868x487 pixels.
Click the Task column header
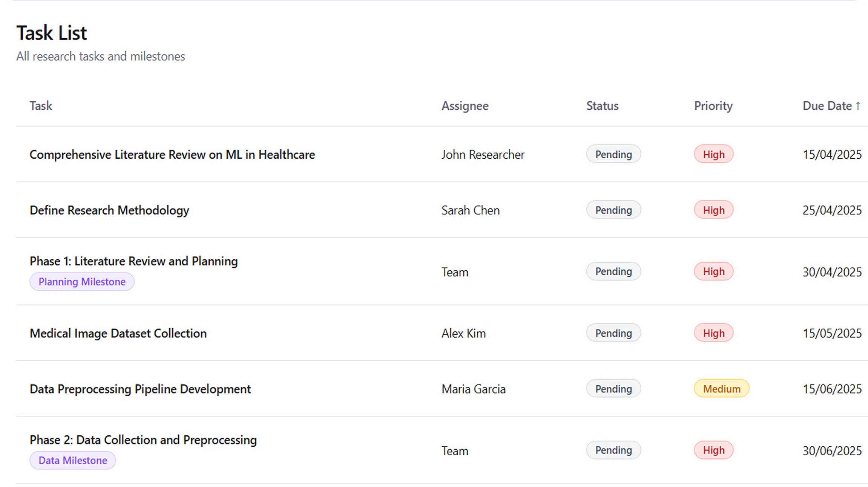[41, 106]
